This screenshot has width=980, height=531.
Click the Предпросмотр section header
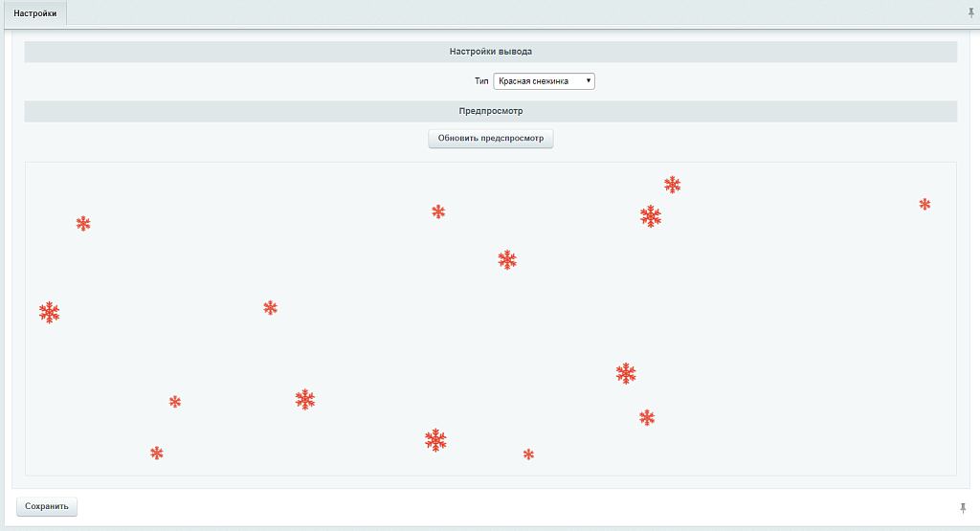pyautogui.click(x=490, y=111)
